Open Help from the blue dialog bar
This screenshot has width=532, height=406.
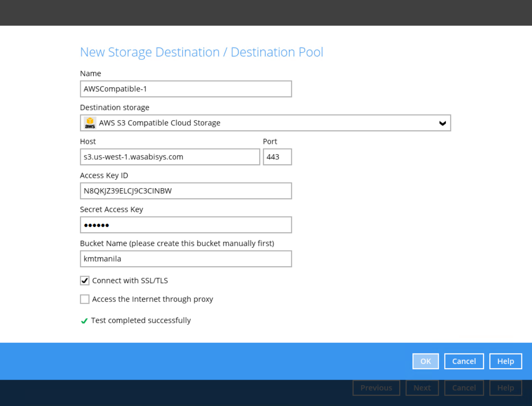click(x=505, y=361)
